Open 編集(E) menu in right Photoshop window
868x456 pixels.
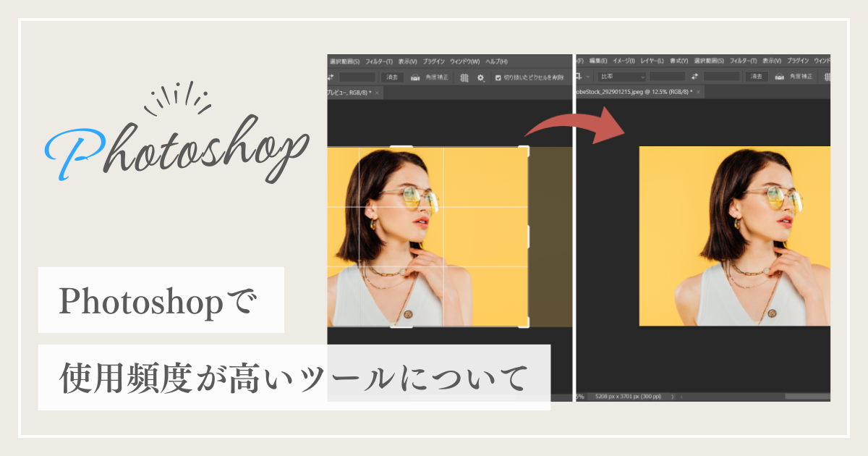(x=599, y=62)
